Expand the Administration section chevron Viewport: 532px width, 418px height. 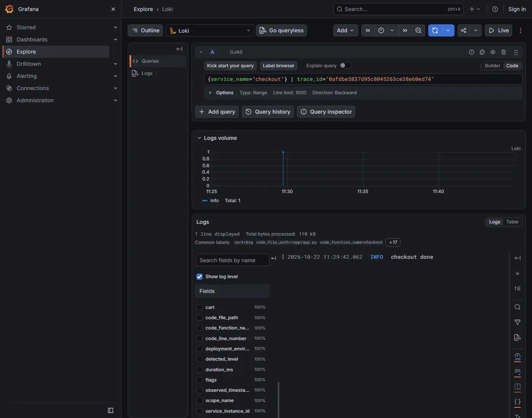click(116, 100)
